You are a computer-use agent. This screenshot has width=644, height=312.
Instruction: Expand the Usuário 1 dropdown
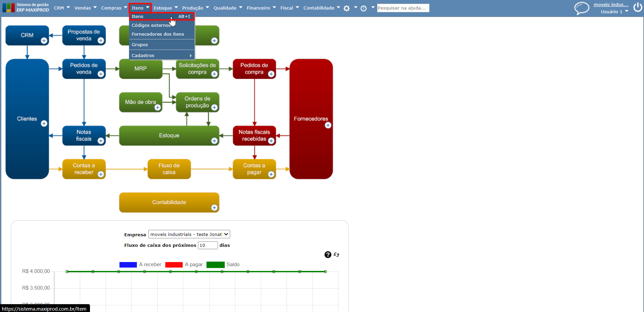point(614,12)
